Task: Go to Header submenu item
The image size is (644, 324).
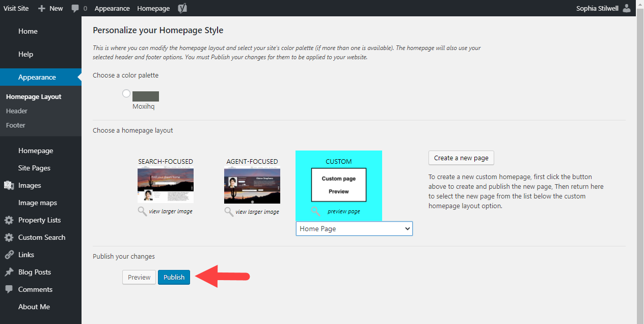Action: (17, 111)
